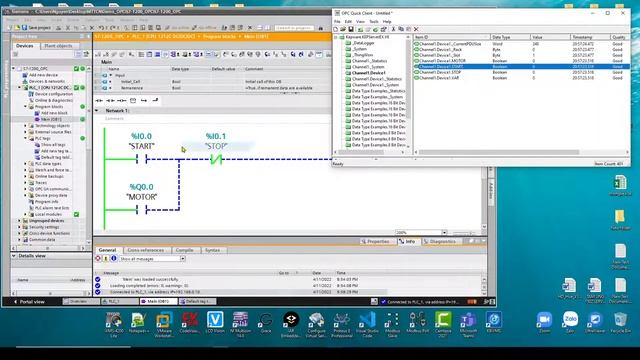Open the Cross-references tab
The image size is (640, 360).
tap(145, 250)
